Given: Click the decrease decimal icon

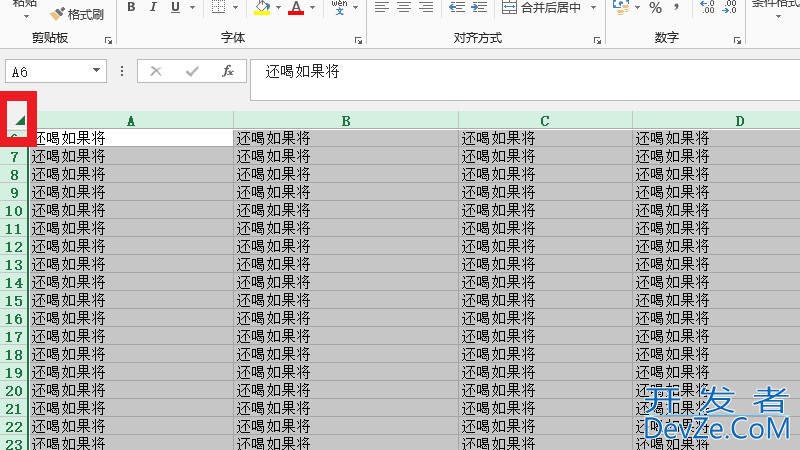Looking at the screenshot, I should 730,7.
